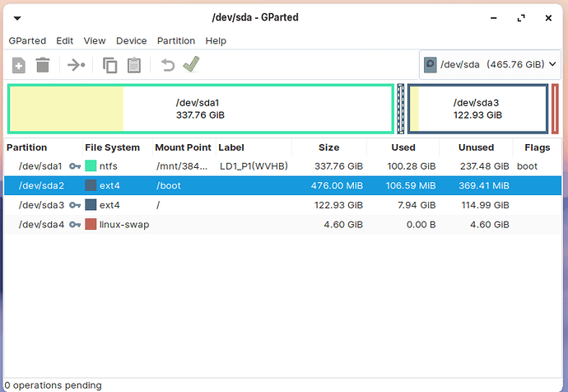
Task: Click the key lock icon for /dev/sda1
Action: coord(75,166)
